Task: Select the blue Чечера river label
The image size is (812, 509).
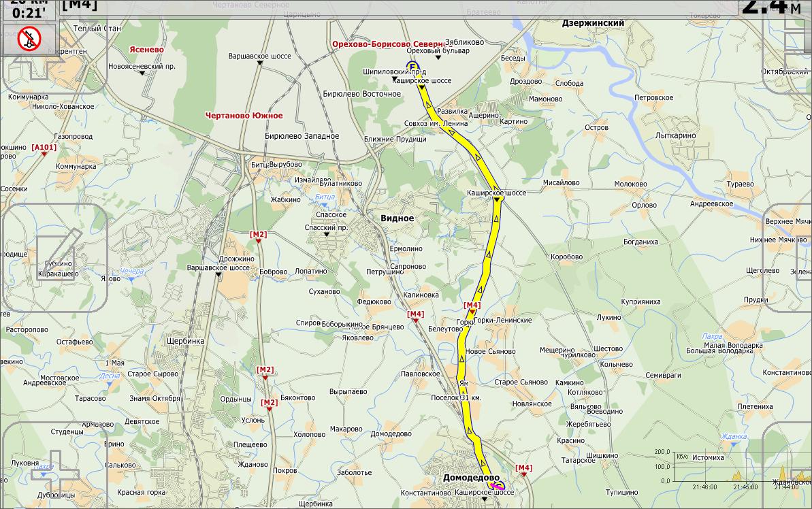Action: (132, 271)
